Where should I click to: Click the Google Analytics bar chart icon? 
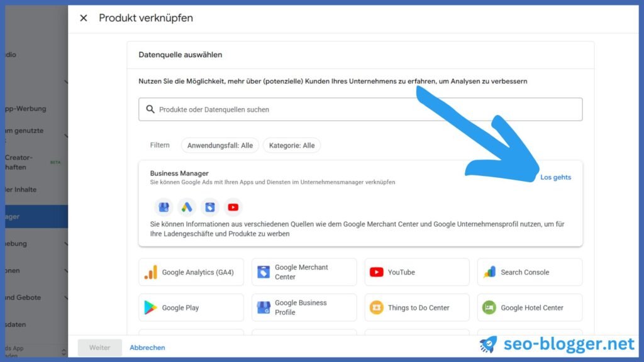(151, 272)
